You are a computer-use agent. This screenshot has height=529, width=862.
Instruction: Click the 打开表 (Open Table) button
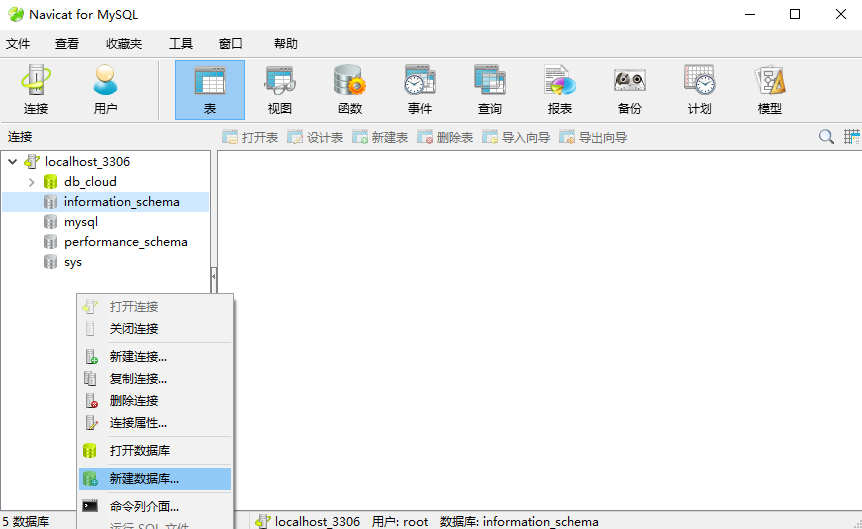250,137
